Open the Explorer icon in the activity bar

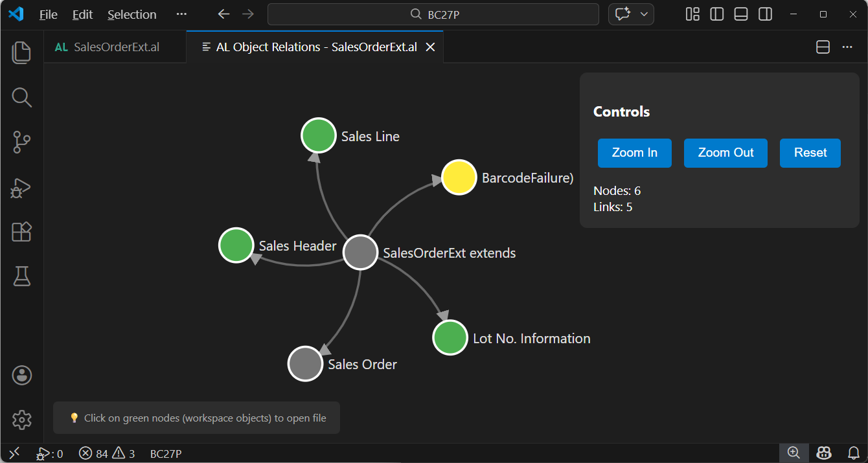(21, 52)
